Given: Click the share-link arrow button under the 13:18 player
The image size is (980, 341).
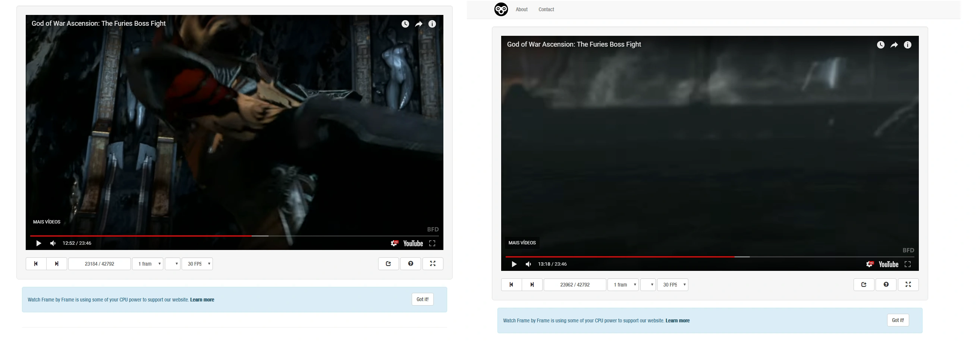Looking at the screenshot, I should point(864,285).
